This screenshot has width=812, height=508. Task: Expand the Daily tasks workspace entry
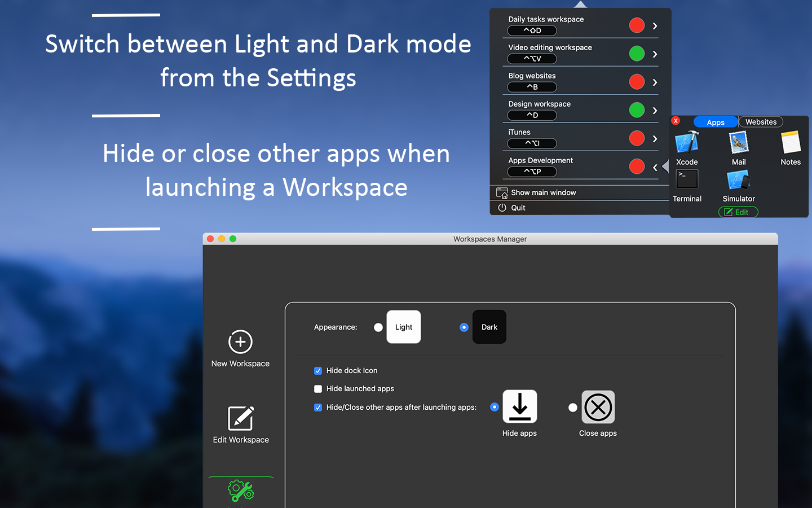pos(654,25)
